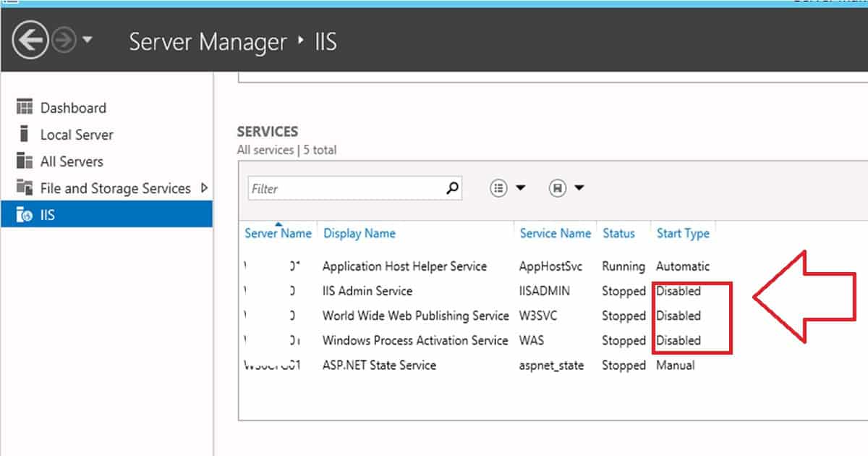Viewport: 868px width, 456px height.
Task: Click Disabled start type for W3SVC
Action: coord(678,316)
